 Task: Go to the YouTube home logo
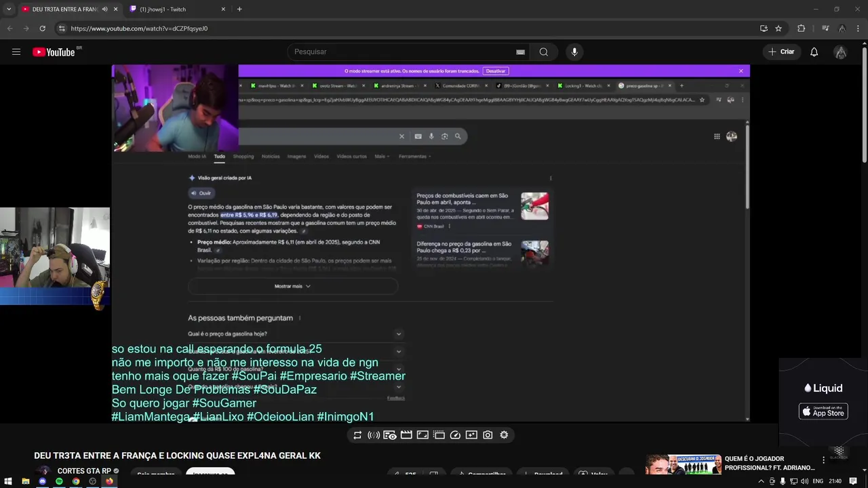[x=54, y=52]
